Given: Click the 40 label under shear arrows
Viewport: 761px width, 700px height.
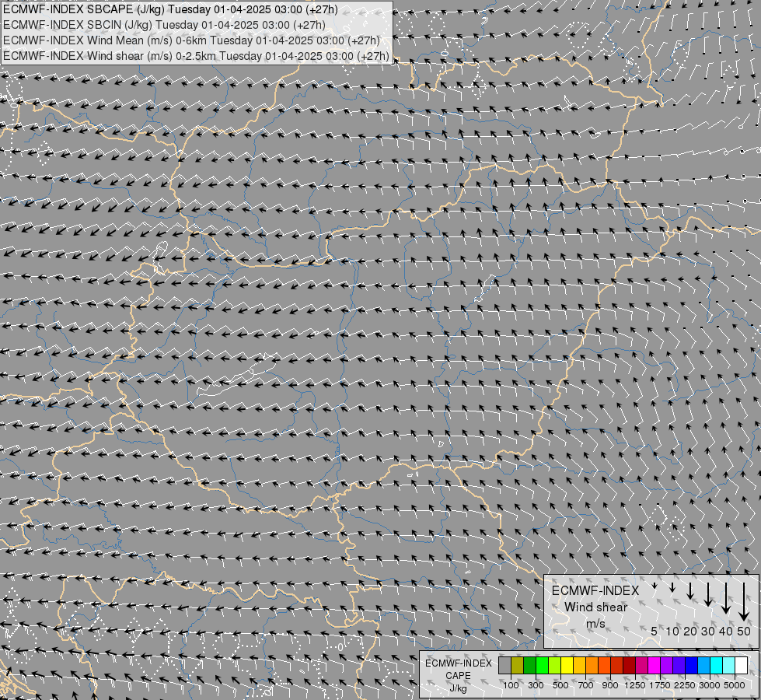Looking at the screenshot, I should (726, 632).
